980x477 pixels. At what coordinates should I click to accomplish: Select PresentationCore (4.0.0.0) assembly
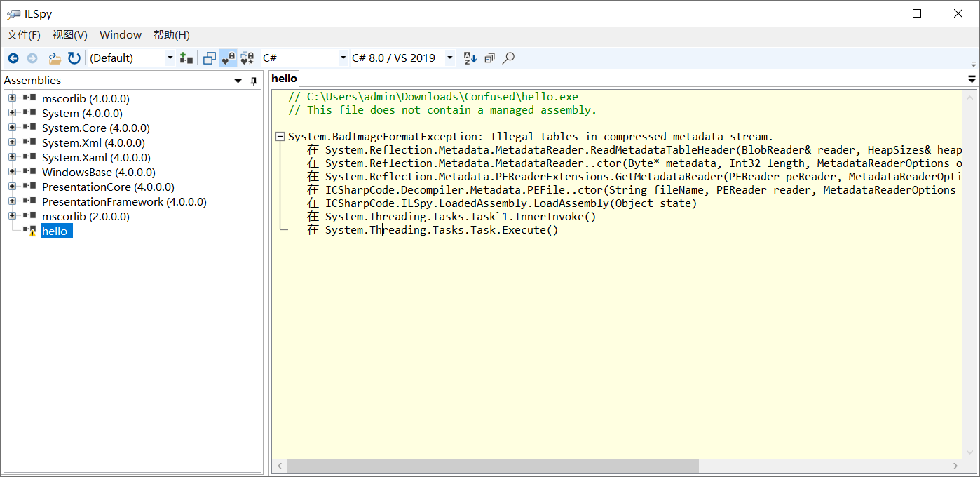[x=108, y=187]
